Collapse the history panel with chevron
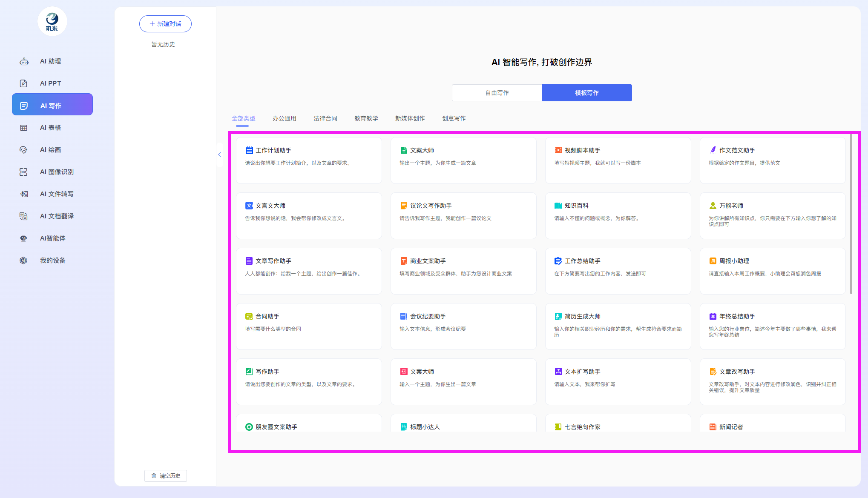The width and height of the screenshot is (868, 498). (x=220, y=155)
